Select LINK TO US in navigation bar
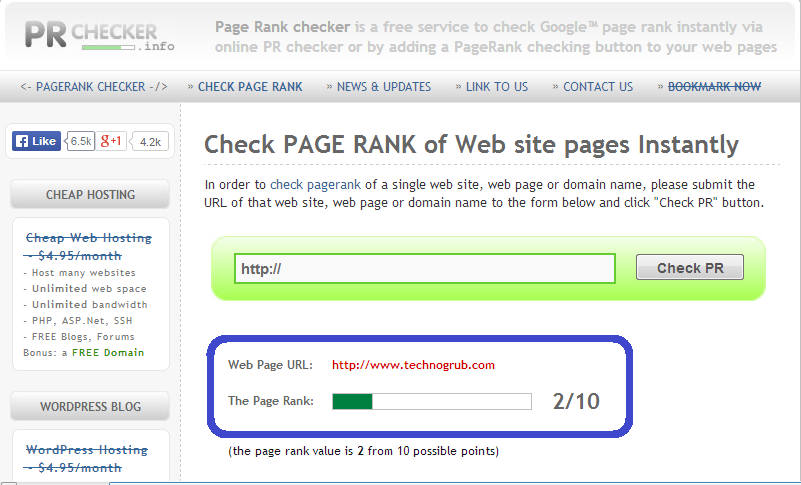Image resolution: width=801 pixels, height=485 pixels. pos(497,87)
